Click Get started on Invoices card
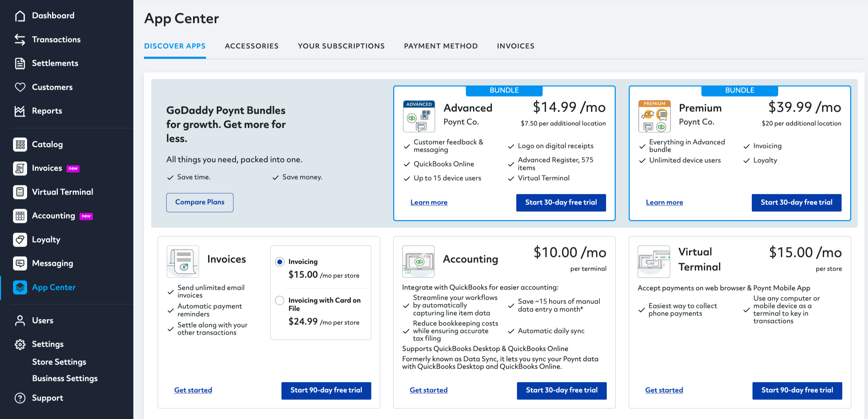868x419 pixels. point(193,390)
